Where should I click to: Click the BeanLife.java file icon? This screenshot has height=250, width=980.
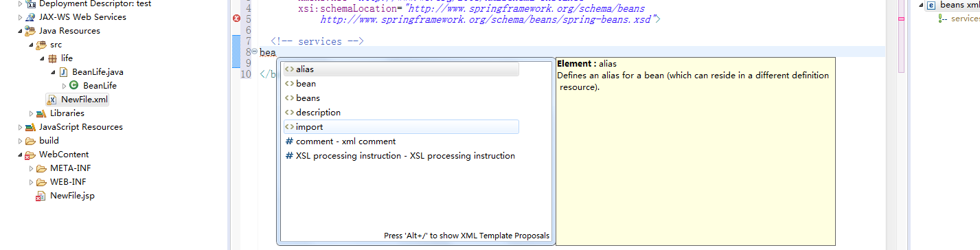point(64,72)
